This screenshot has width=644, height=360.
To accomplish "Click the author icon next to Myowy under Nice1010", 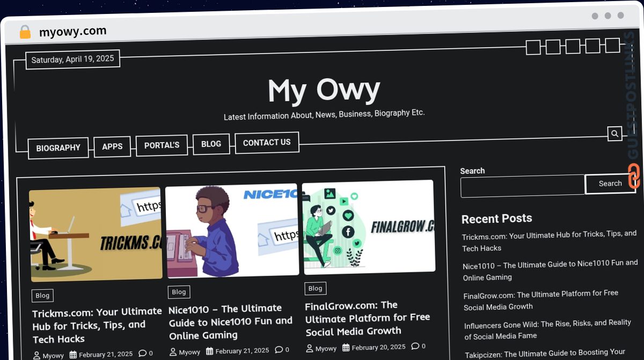I will pos(173,352).
